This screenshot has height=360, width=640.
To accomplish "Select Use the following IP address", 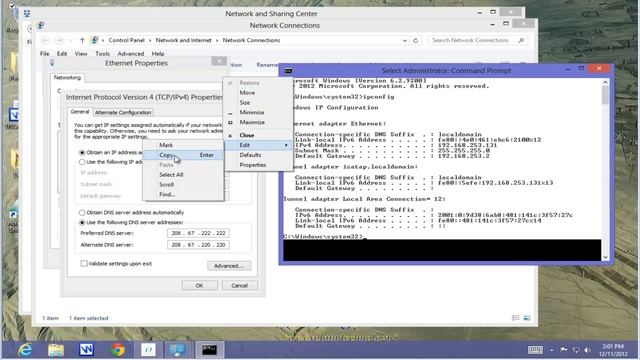I will coord(82,162).
